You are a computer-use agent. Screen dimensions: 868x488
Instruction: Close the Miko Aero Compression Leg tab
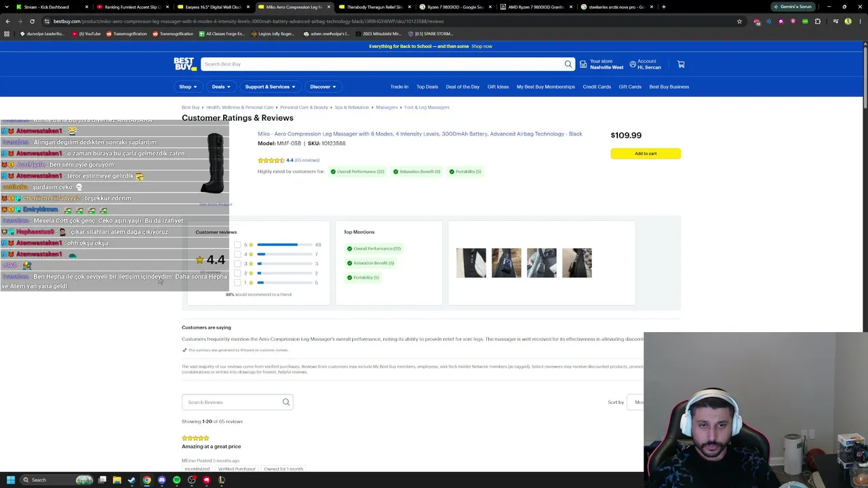point(329,7)
